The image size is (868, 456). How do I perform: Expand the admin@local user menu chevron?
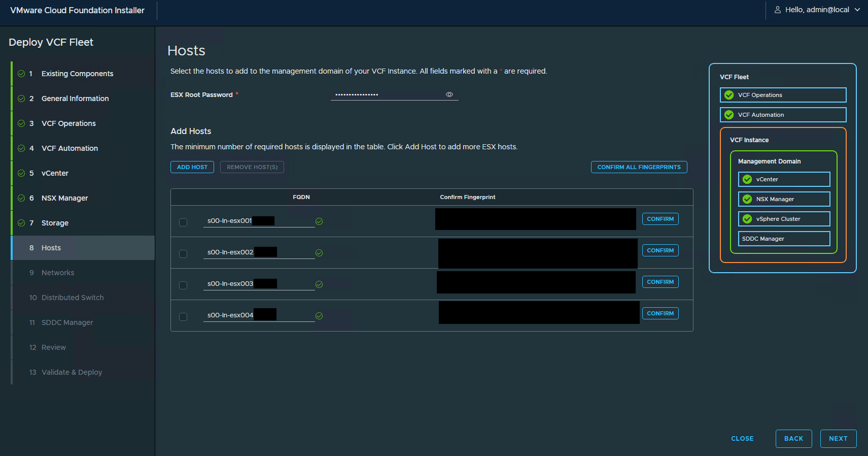click(857, 10)
